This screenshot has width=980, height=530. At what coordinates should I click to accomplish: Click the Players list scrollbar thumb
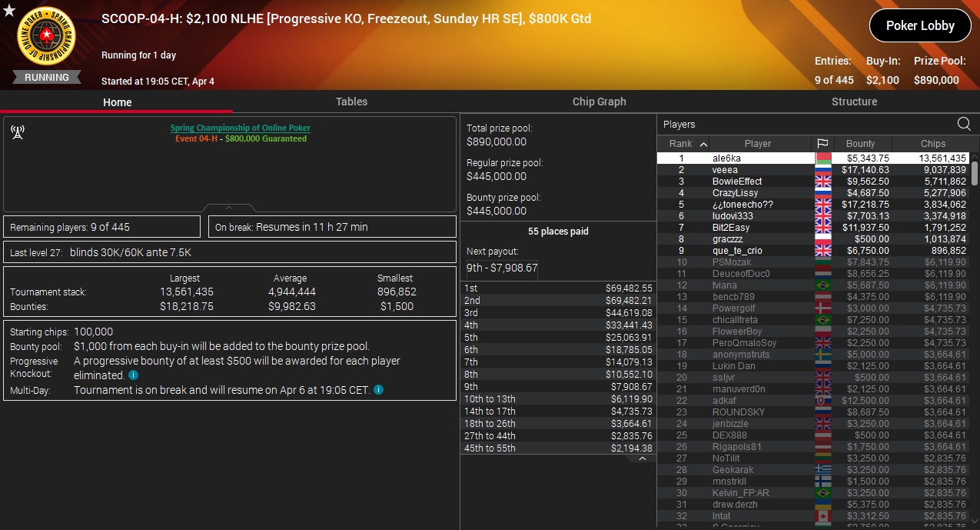tap(975, 172)
